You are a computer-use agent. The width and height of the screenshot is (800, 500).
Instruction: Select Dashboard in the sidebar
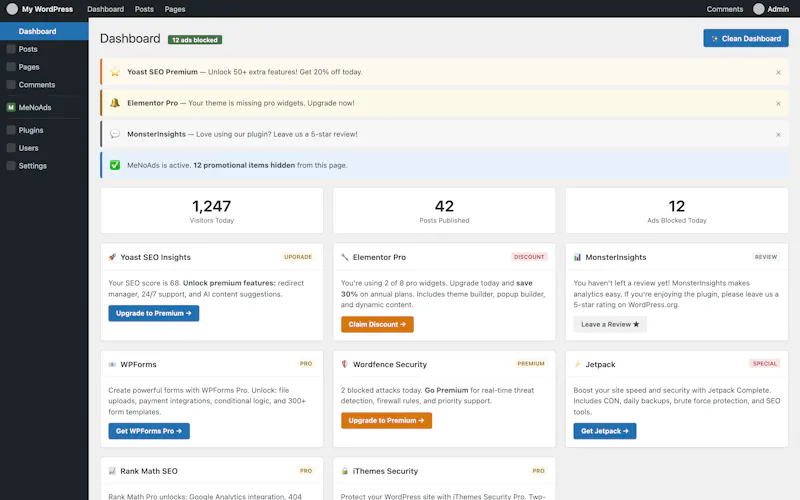[x=44, y=31]
